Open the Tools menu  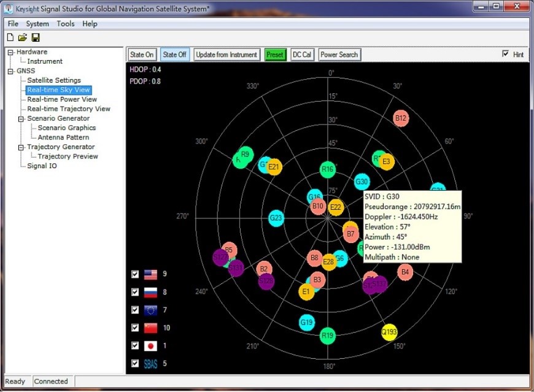coord(66,24)
